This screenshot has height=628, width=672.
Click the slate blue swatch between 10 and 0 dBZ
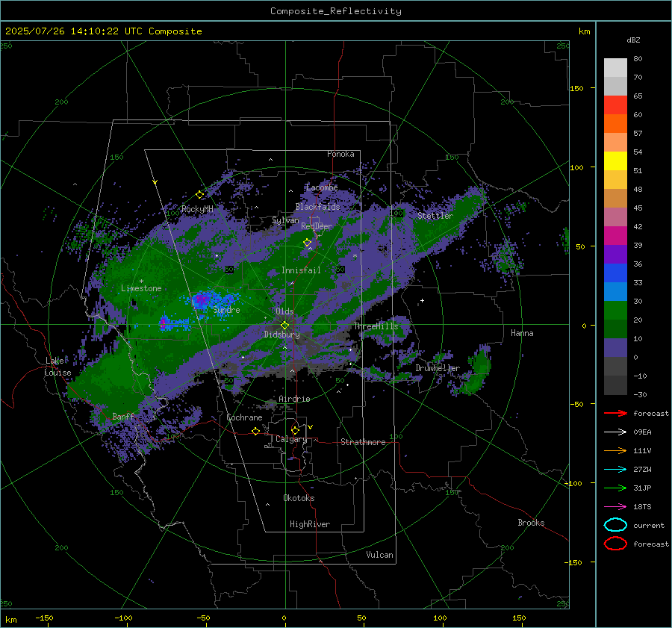click(x=615, y=348)
